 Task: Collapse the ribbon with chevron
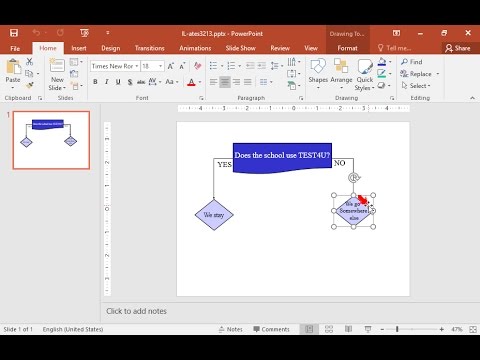click(x=472, y=98)
